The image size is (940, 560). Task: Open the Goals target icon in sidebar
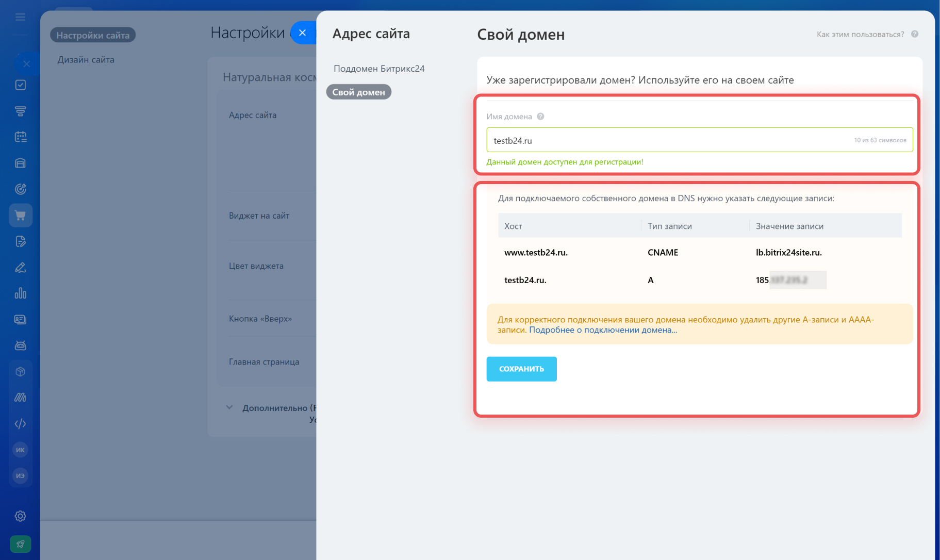coord(21,189)
